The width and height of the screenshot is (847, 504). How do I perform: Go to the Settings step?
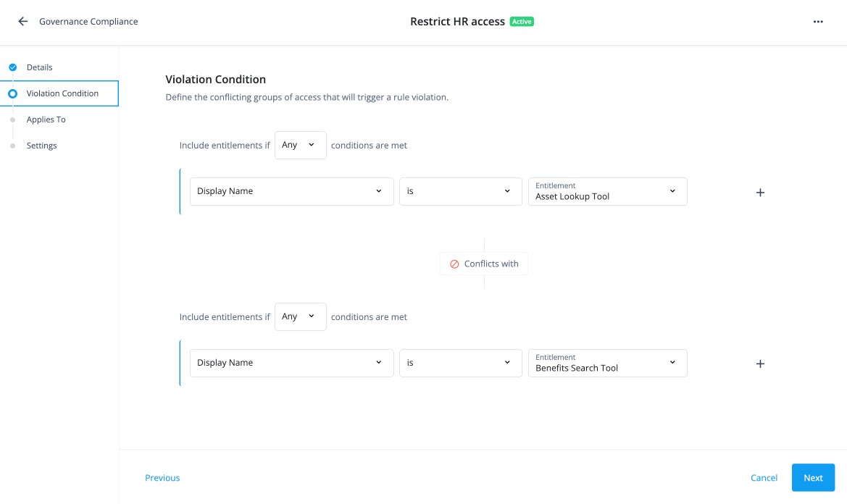pyautogui.click(x=41, y=146)
